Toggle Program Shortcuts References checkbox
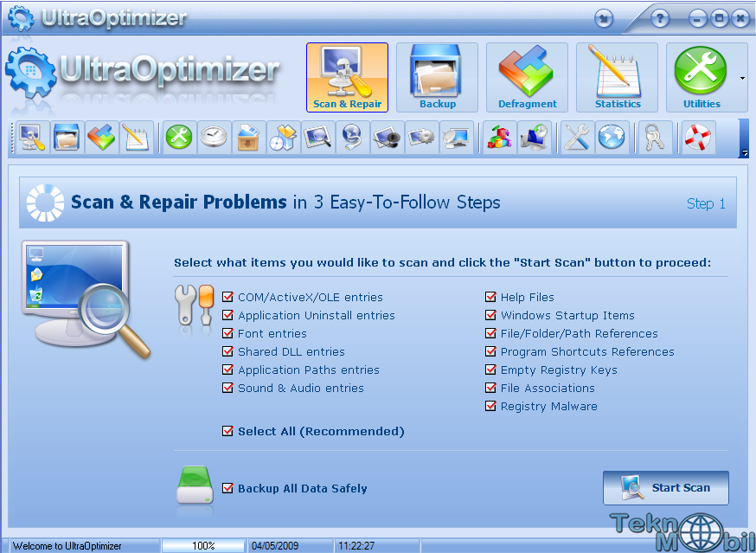 (x=490, y=351)
